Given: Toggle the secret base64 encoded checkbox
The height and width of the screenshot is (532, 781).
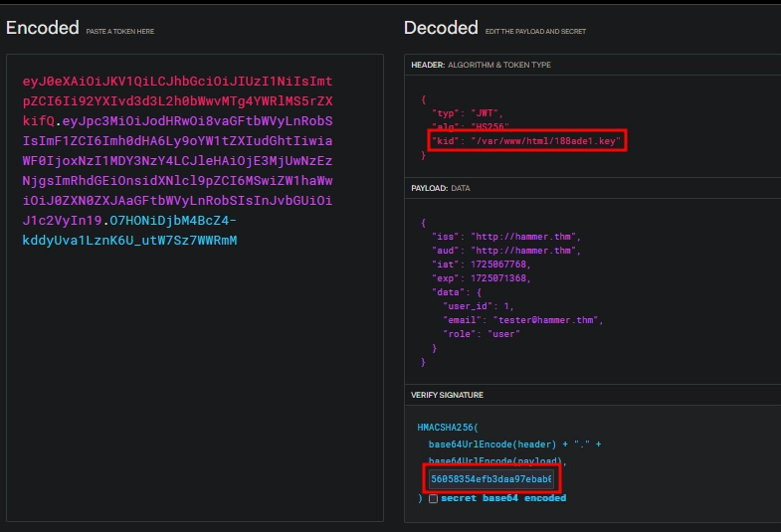Looking at the screenshot, I should coord(433,498).
